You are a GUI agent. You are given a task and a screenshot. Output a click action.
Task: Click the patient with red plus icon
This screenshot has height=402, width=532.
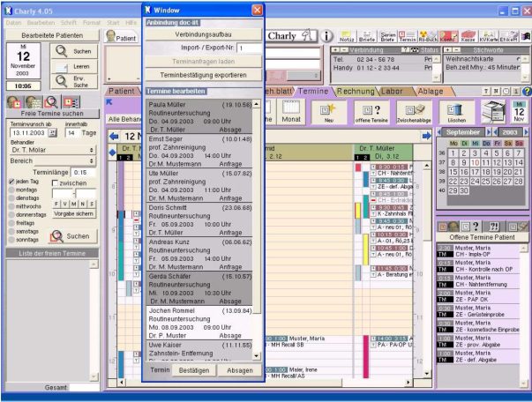[x=14, y=102]
